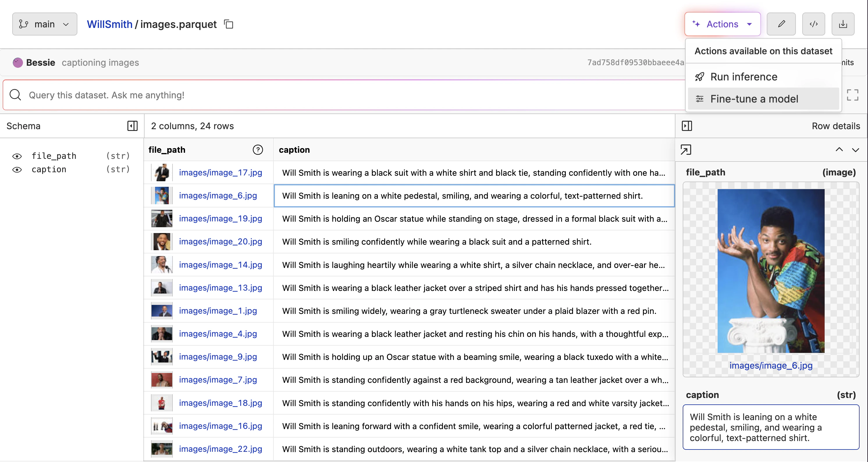This screenshot has height=462, width=868.
Task: Open the WillSmith repository link
Action: tap(109, 24)
